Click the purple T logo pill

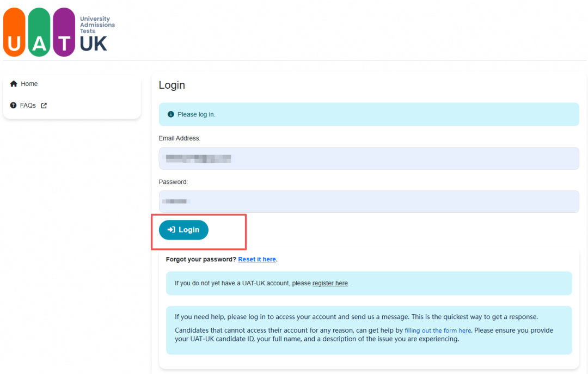tap(64, 32)
